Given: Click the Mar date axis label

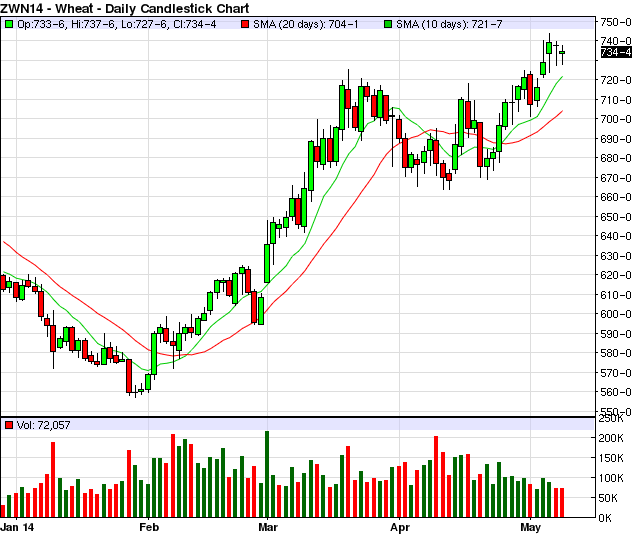Looking at the screenshot, I should coord(268,527).
